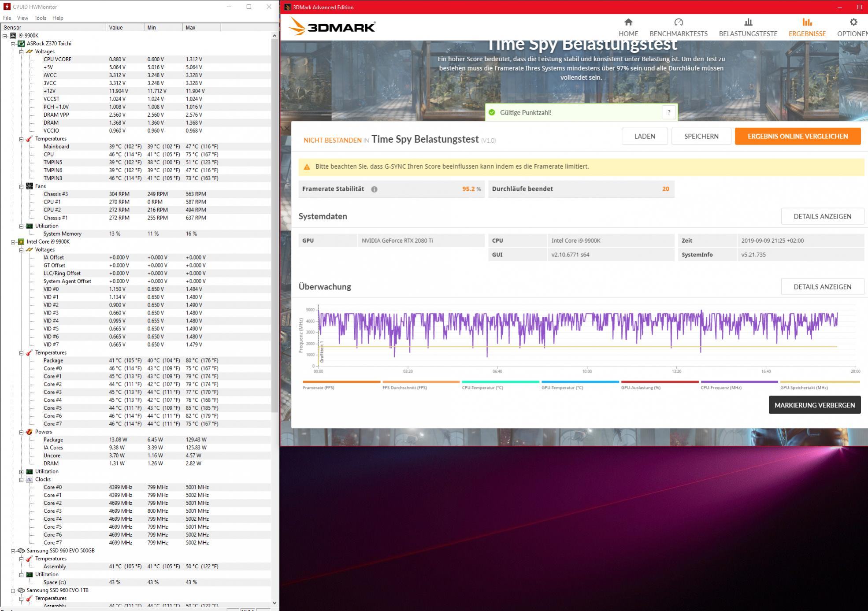Viewport: 868px width, 611px height.
Task: Open HWMonitor File menu
Action: pyautogui.click(x=7, y=18)
